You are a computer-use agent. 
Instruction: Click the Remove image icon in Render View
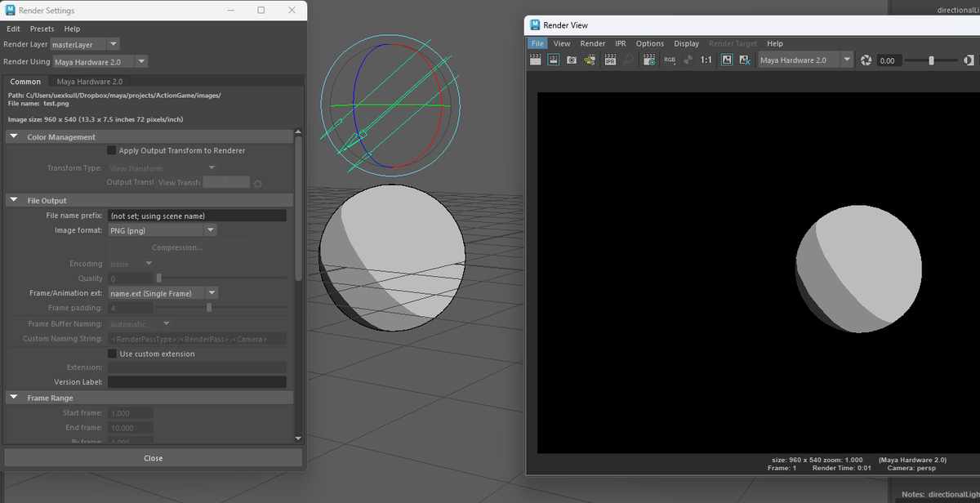[x=745, y=60]
